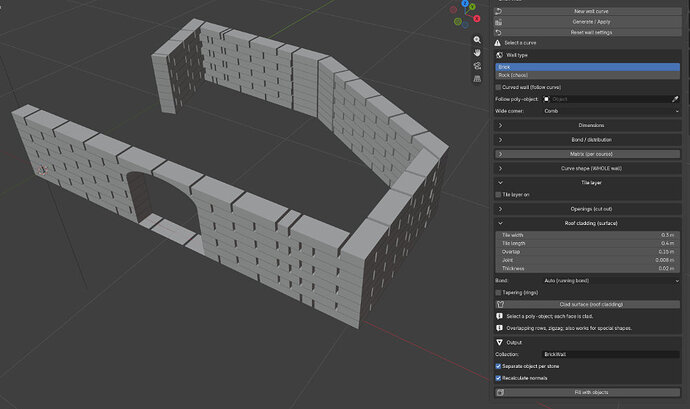Expand the Curve shape (WHOLE wall) section
This screenshot has width=690, height=409.
[x=587, y=168]
